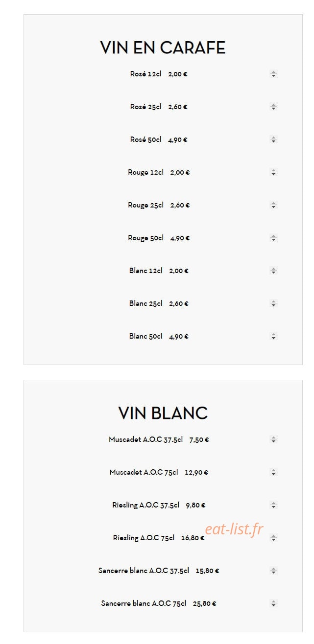Screen dimensions: 314x644
Task: Click the stepper beside Blanc 12cl
Action: [x=274, y=271]
